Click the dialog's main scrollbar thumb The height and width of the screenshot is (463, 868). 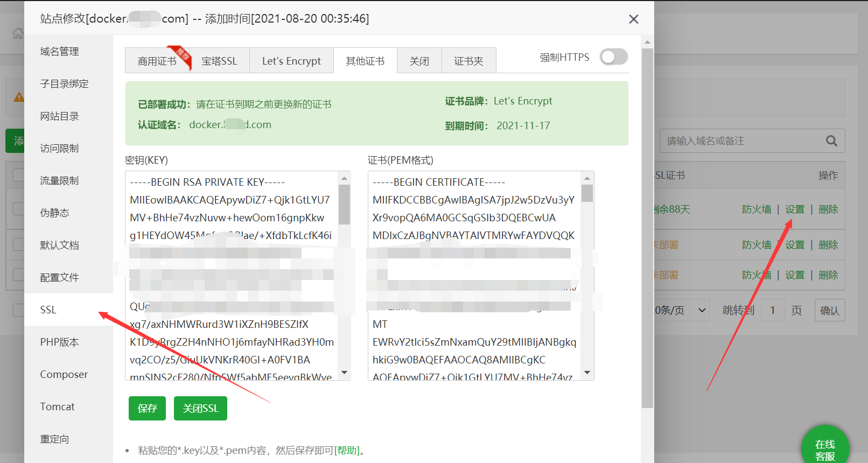[x=647, y=228]
